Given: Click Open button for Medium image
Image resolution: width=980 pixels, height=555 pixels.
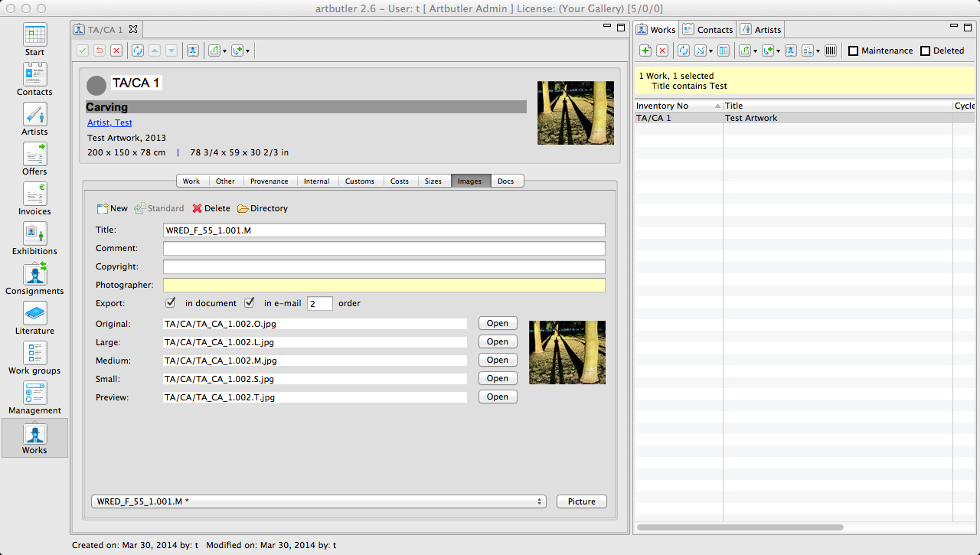Looking at the screenshot, I should point(498,360).
